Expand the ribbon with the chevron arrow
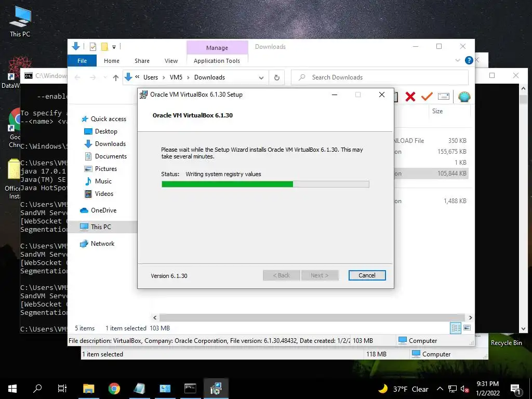Screen dimensions: 532x399 point(458,60)
